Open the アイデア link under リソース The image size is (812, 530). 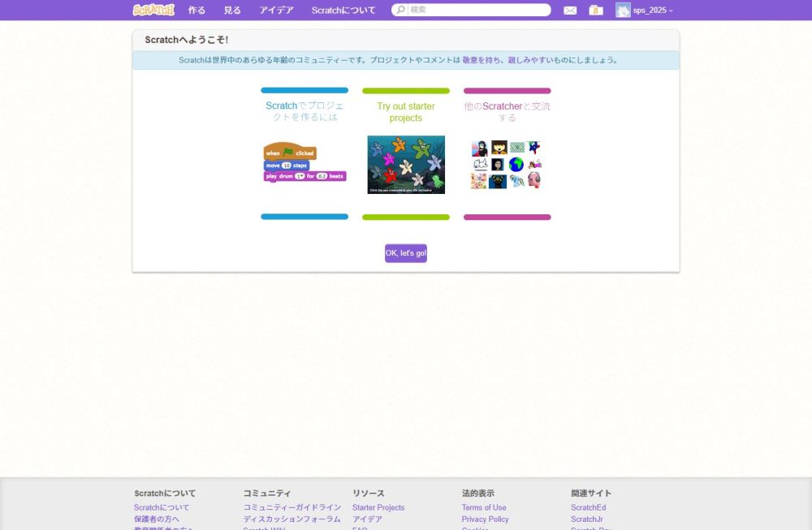[x=367, y=519]
